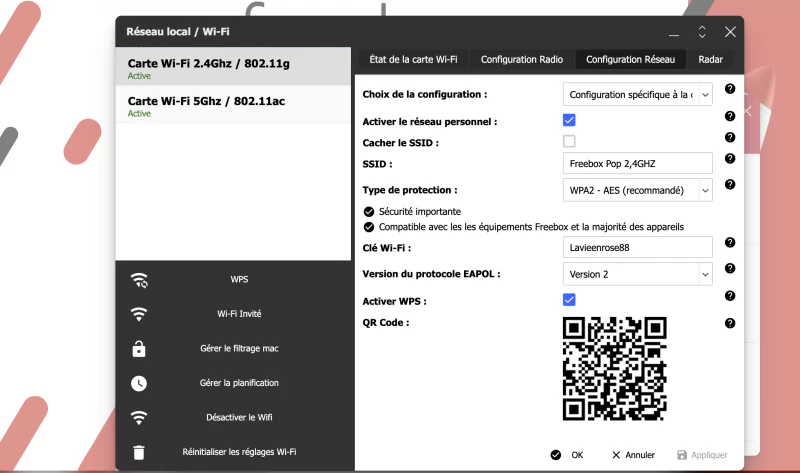Switch to Configuration Radio tab
Screen dimensions: 800x473
coord(521,59)
